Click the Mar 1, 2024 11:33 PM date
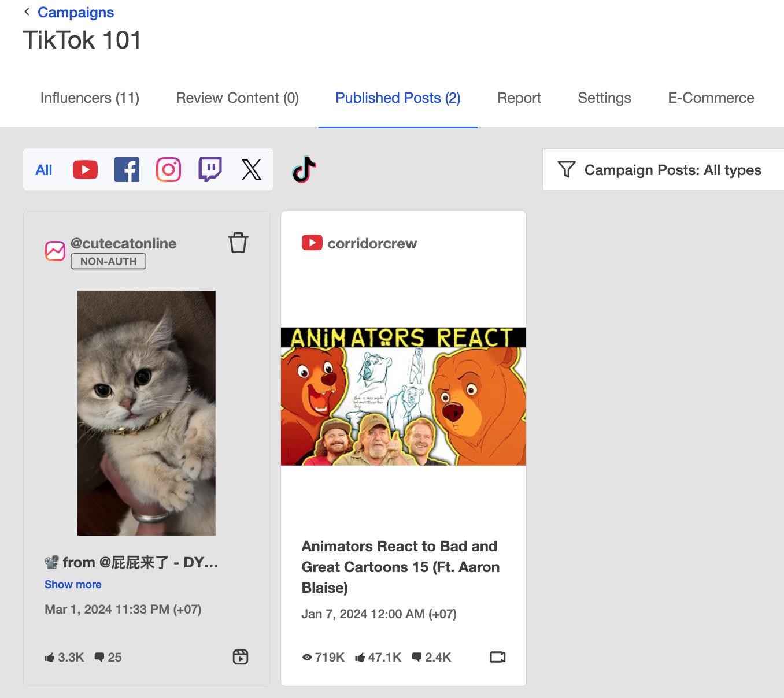This screenshot has width=784, height=698. click(x=123, y=610)
